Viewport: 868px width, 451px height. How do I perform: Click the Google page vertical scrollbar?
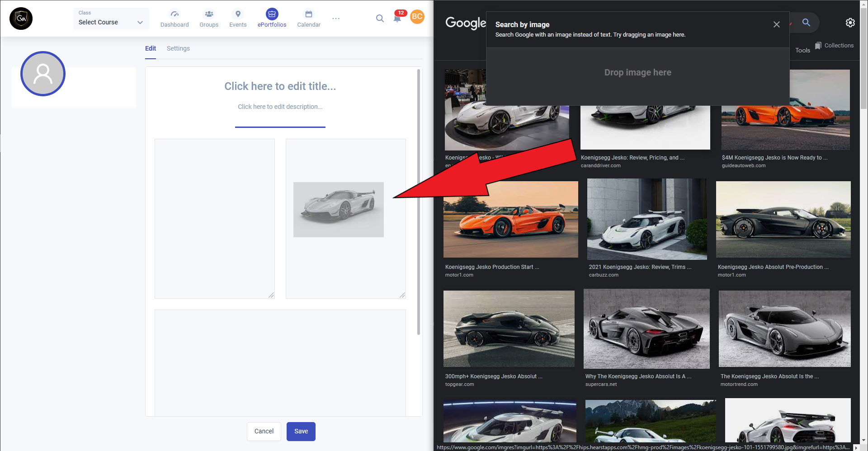pyautogui.click(x=864, y=59)
